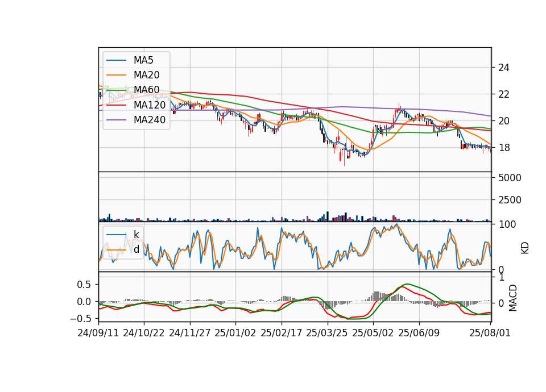Click the 25/08/01 date axis label

tap(490, 333)
